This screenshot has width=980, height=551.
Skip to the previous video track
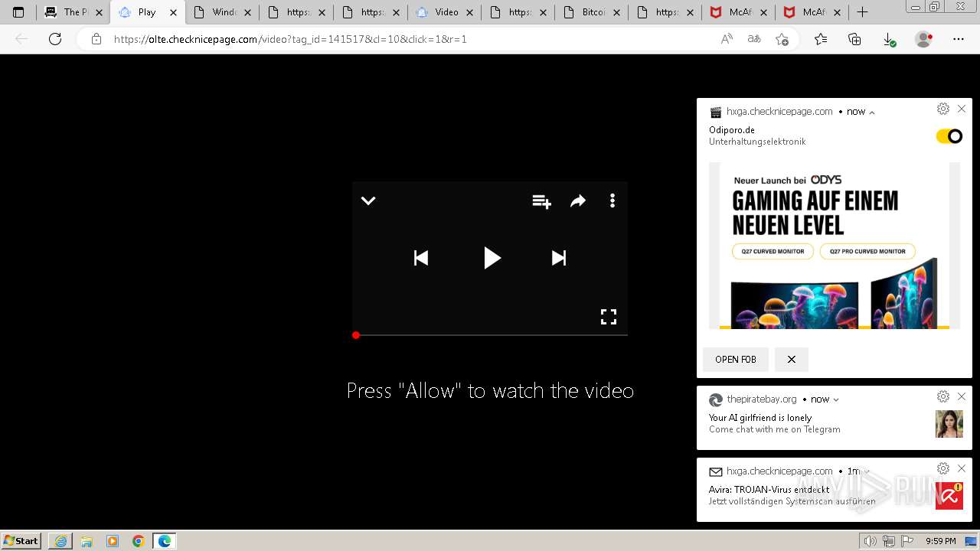(421, 258)
